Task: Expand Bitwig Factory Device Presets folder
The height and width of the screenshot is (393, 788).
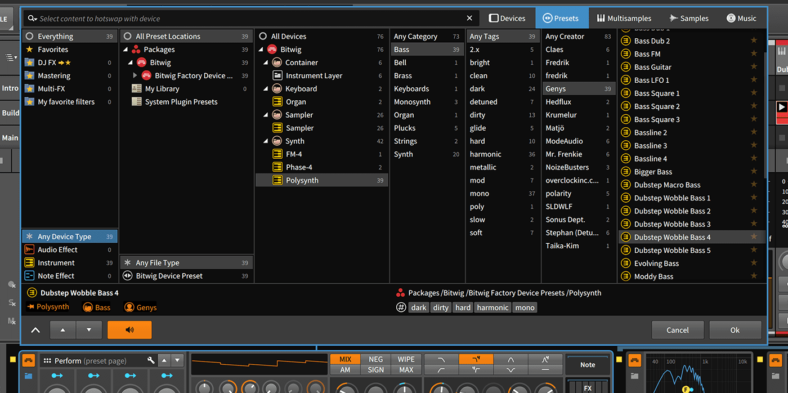Action: pyautogui.click(x=135, y=75)
